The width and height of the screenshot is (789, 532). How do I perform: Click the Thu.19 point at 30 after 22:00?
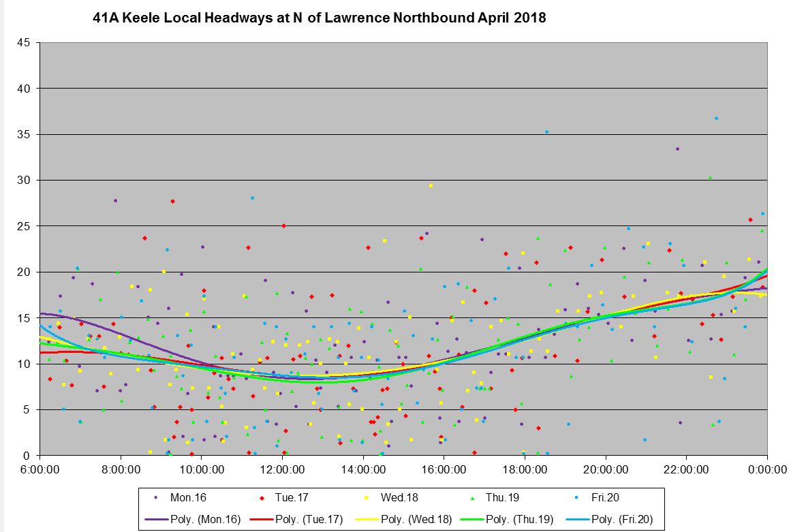click(x=710, y=177)
